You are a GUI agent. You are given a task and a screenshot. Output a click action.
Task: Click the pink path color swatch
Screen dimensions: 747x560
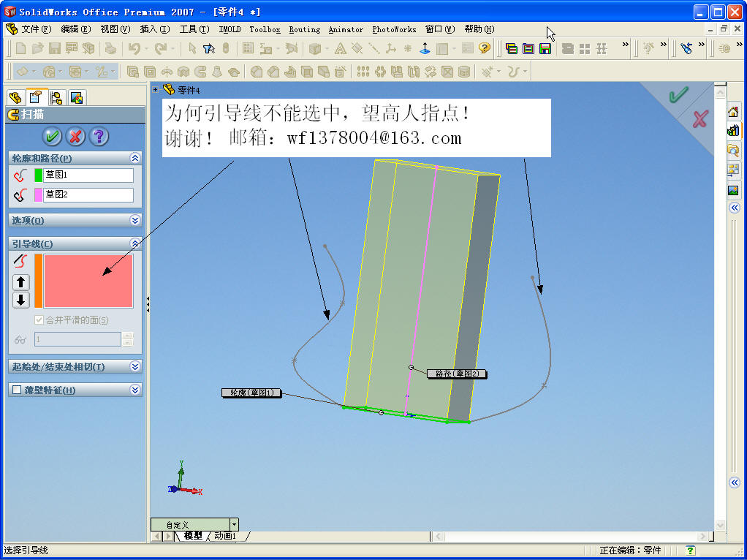(x=38, y=194)
